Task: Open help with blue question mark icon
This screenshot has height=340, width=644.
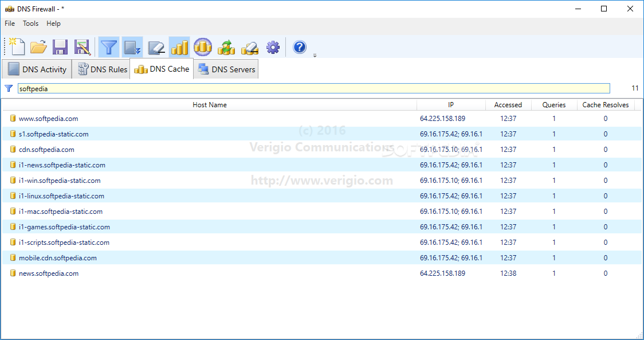Action: (300, 47)
